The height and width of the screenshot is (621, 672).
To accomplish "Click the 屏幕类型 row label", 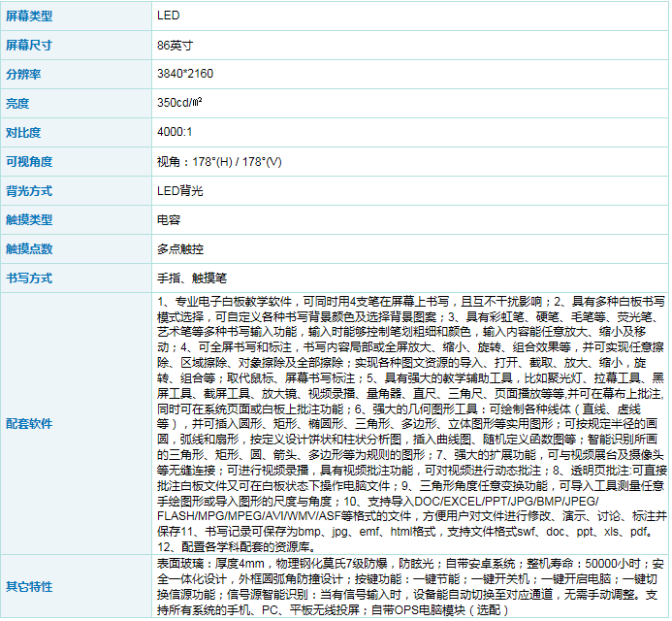I will (x=29, y=16).
